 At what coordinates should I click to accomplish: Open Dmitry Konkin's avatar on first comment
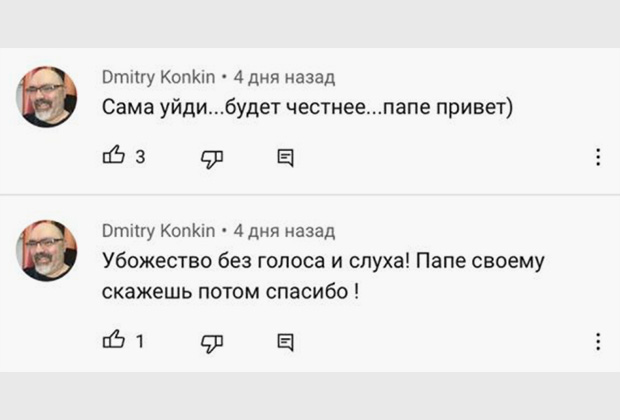[x=47, y=96]
